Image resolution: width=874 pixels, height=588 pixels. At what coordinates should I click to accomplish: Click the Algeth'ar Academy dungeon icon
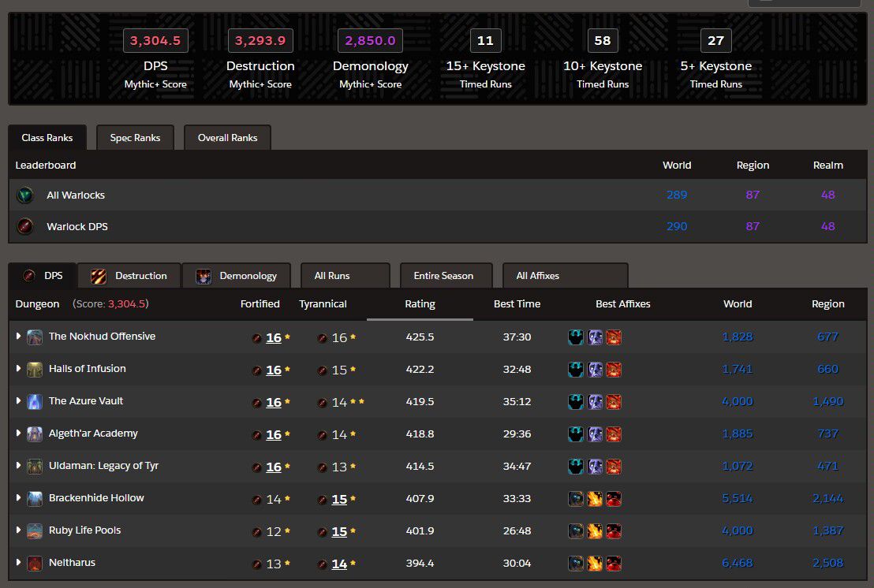(x=35, y=434)
